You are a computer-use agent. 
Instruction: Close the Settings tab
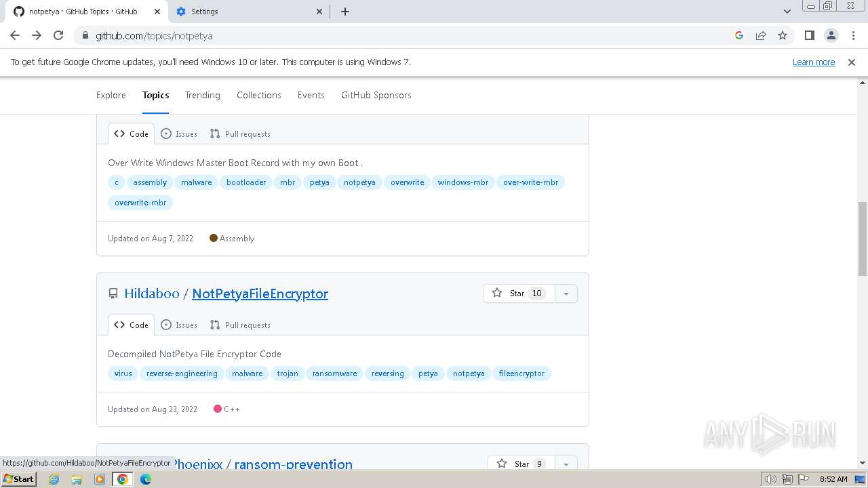(x=320, y=12)
